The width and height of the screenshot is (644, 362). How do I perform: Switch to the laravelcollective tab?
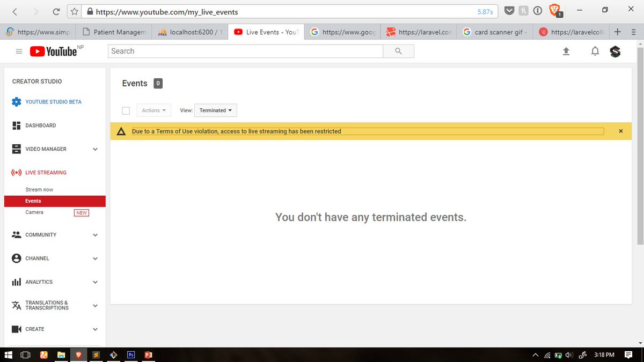[572, 32]
